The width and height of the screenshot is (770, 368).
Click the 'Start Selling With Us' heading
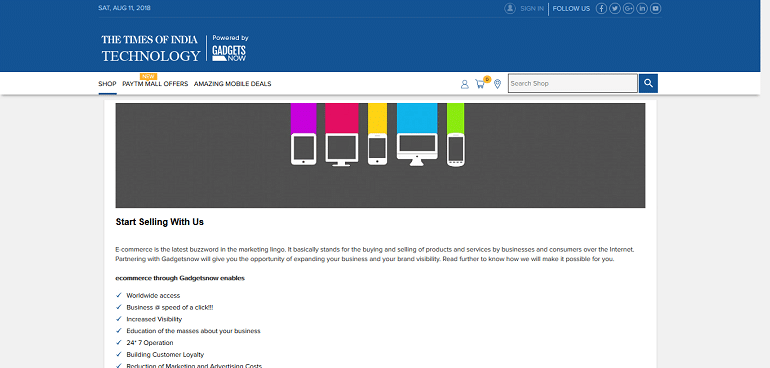[160, 222]
